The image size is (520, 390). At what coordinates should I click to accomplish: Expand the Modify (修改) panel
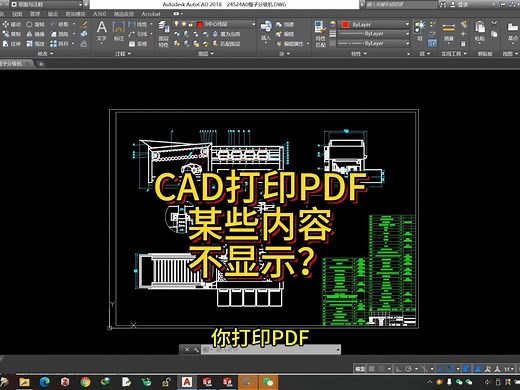(45, 53)
